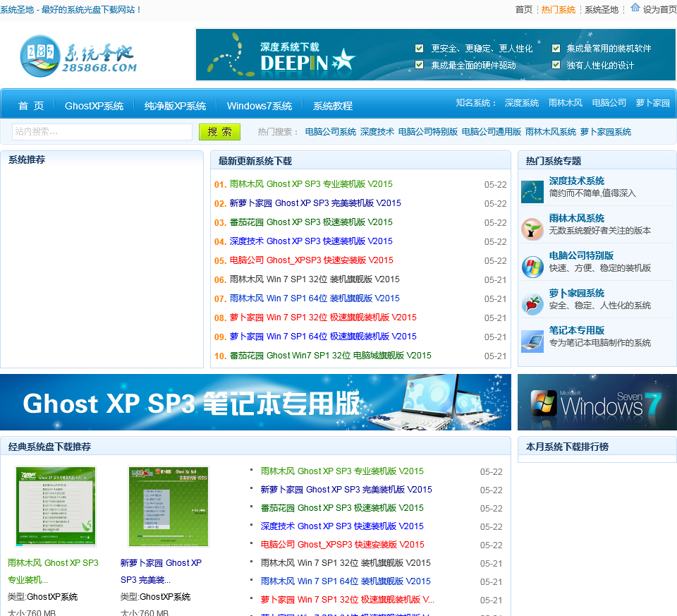Open Windows7系统 navigation tab

tap(260, 106)
